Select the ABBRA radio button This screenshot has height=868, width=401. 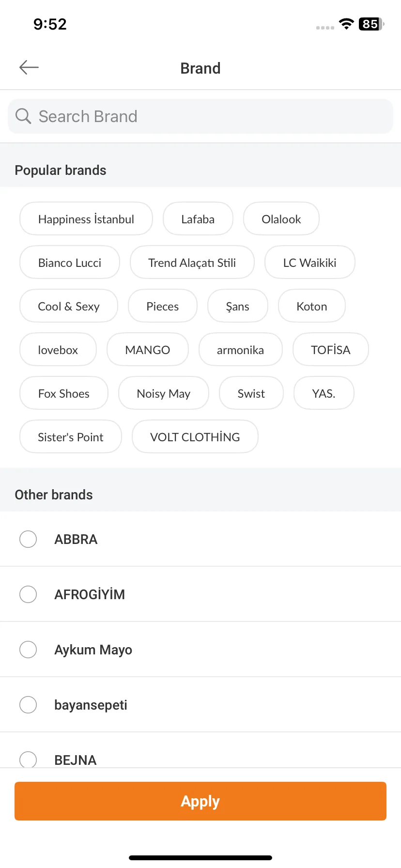pos(28,539)
